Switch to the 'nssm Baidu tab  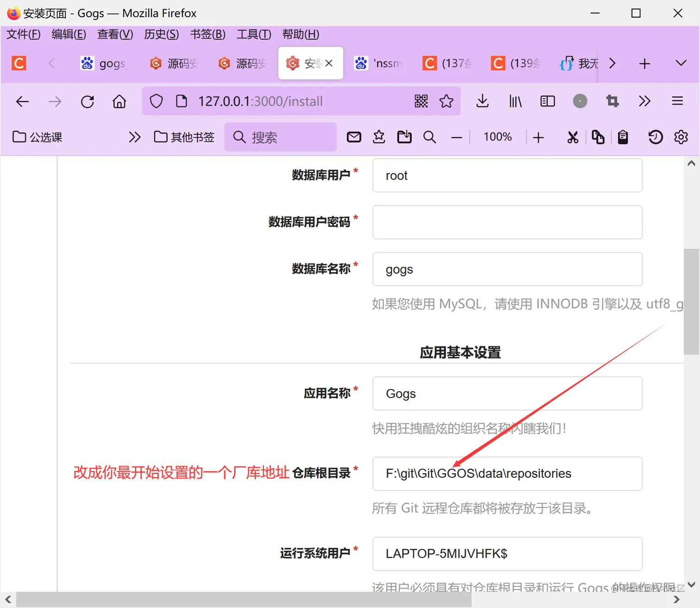379,63
